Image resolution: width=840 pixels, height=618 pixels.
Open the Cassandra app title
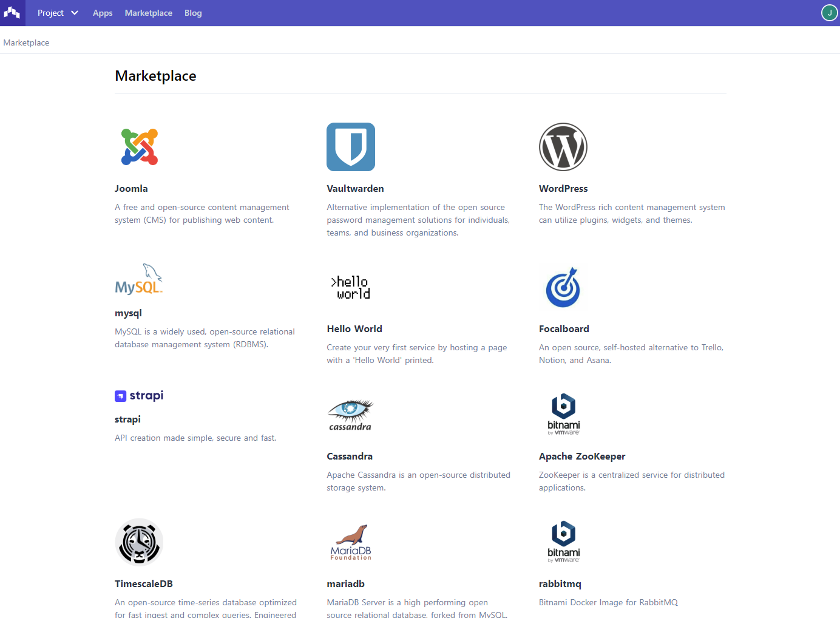[x=350, y=457]
